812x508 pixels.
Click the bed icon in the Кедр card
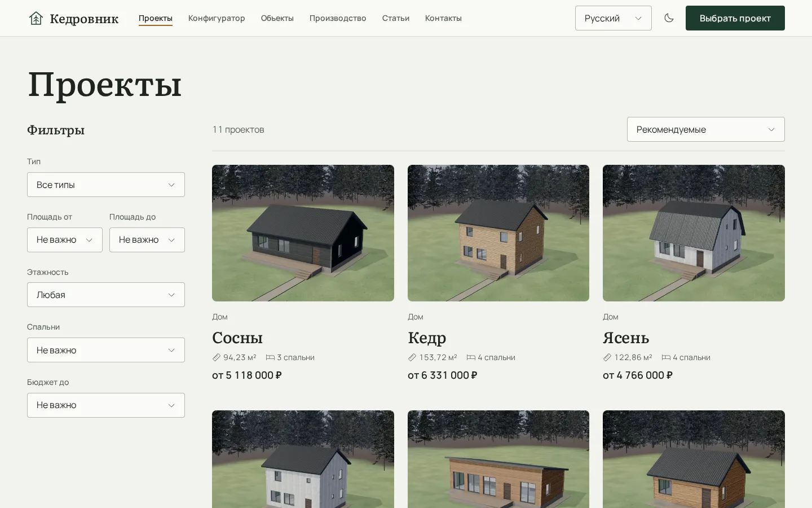(471, 357)
